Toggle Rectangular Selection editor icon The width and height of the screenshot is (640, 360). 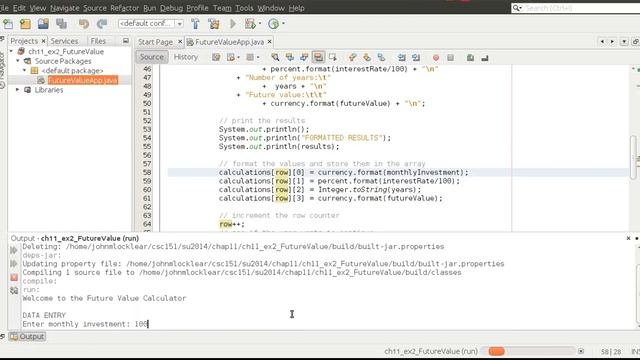[333, 58]
